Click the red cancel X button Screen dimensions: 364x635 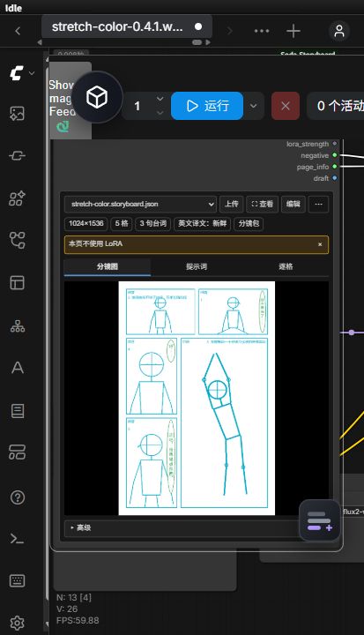(x=286, y=106)
